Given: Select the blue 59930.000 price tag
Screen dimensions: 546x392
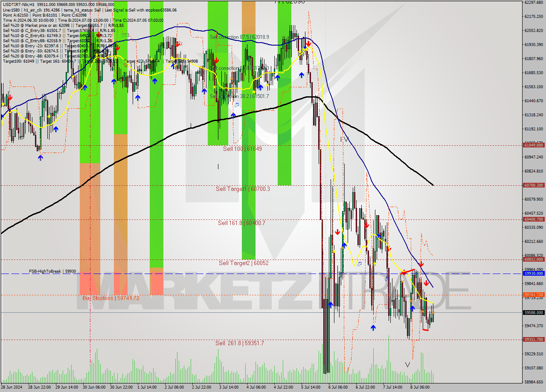Looking at the screenshot, I should [533, 274].
